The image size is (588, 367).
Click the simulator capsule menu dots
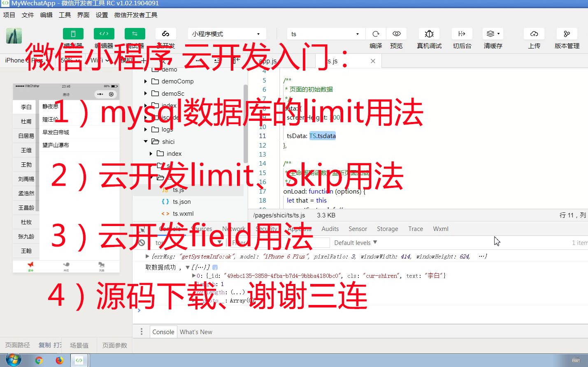100,94
